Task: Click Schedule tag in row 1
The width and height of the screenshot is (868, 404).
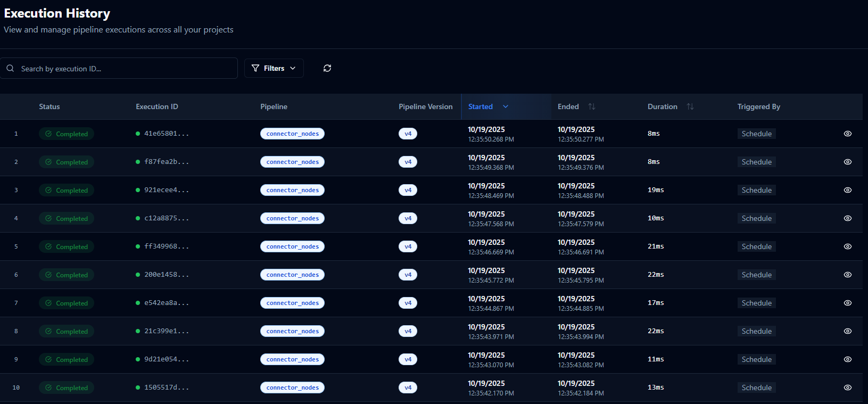Action: 756,134
